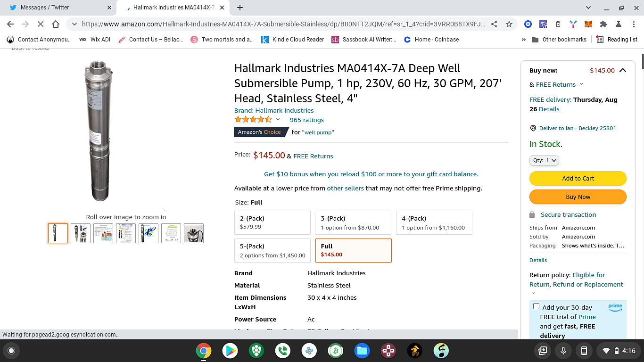Open the Wix ADI bookmark
This screenshot has height=362, width=644.
95,40
